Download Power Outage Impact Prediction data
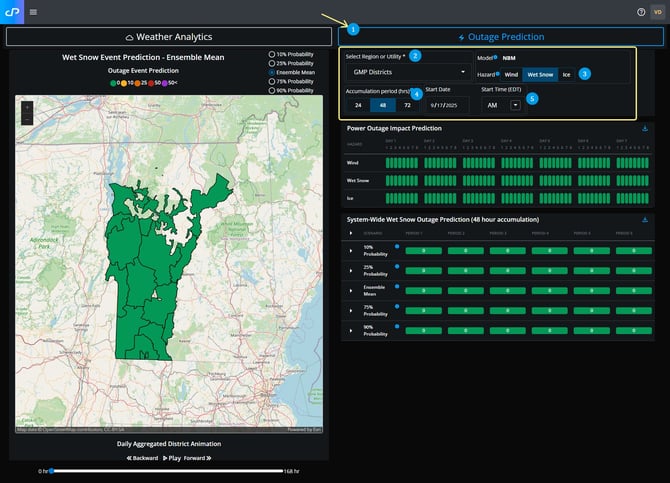The height and width of the screenshot is (483, 670). tap(645, 128)
